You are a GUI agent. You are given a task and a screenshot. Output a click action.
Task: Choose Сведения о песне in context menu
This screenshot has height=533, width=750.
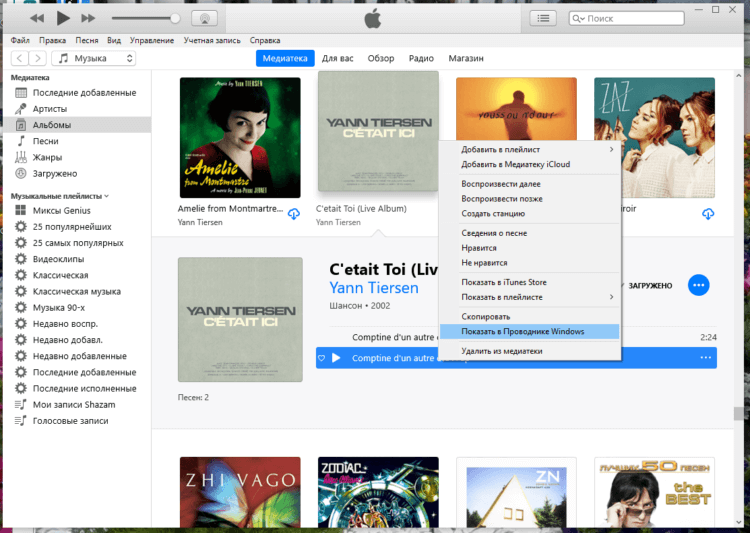click(529, 233)
